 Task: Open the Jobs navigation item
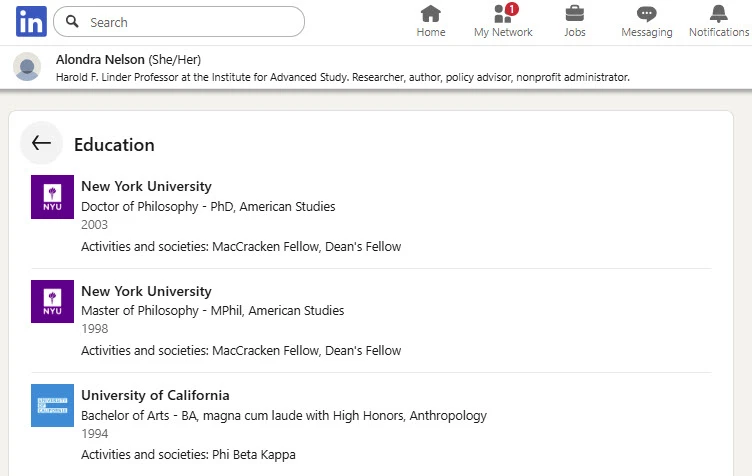(575, 22)
